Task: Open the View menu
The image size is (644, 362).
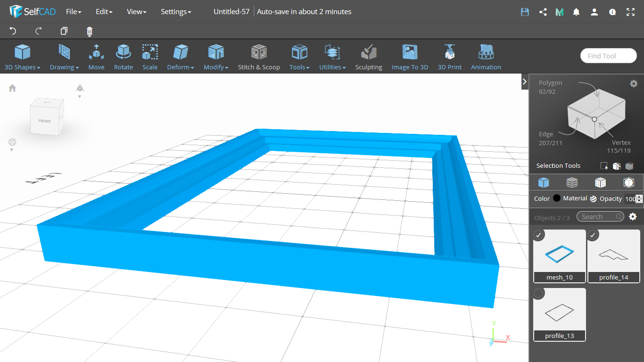Action: pyautogui.click(x=136, y=12)
